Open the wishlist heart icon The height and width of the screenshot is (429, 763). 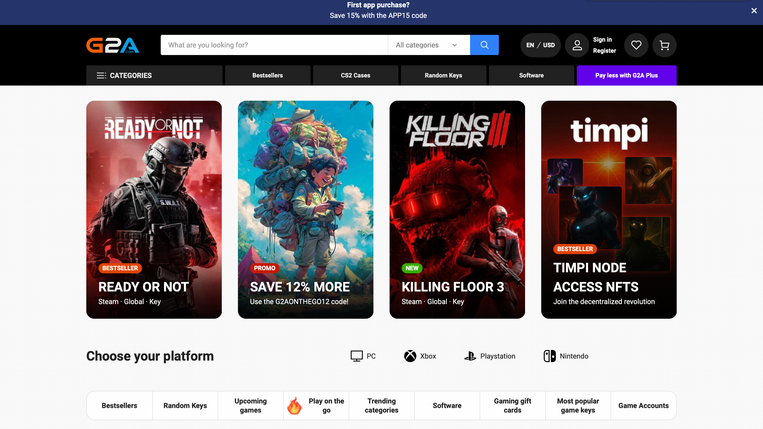(636, 45)
